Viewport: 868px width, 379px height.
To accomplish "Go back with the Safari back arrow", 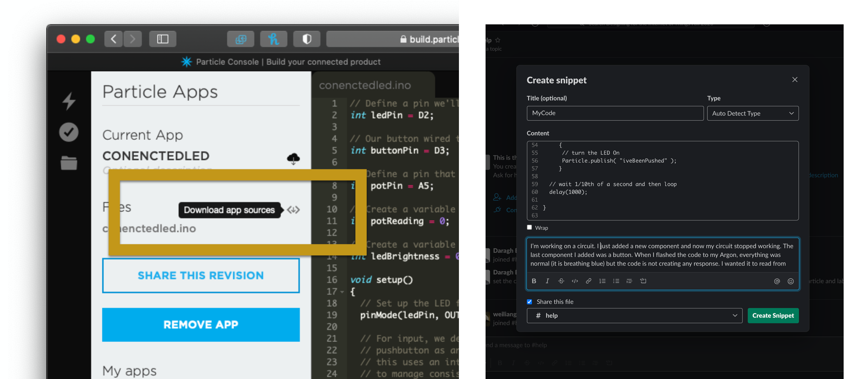I will pyautogui.click(x=113, y=39).
